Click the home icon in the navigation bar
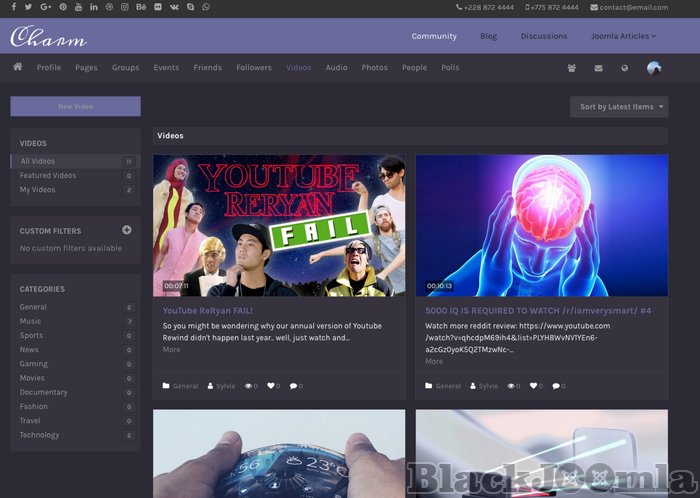This screenshot has width=700, height=498. [17, 67]
